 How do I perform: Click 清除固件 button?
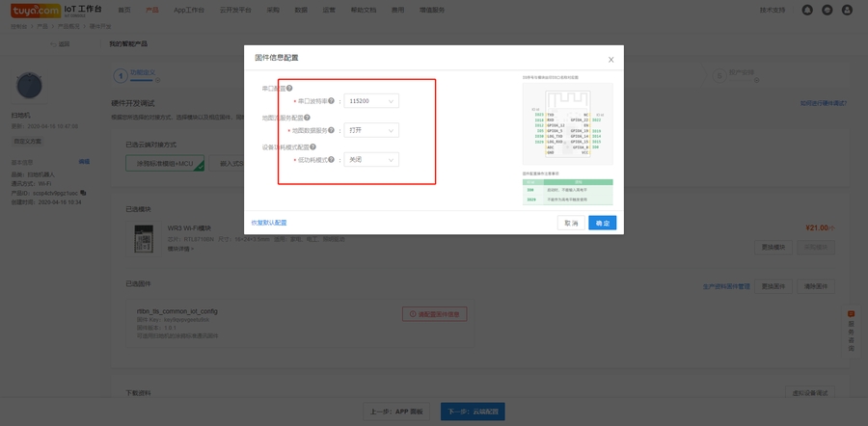pyautogui.click(x=816, y=286)
